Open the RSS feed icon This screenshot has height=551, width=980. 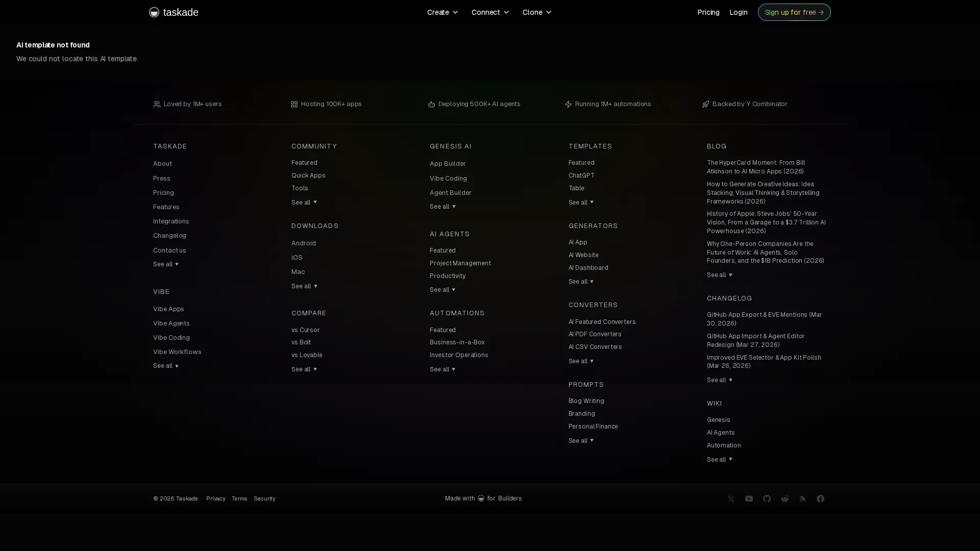click(802, 498)
